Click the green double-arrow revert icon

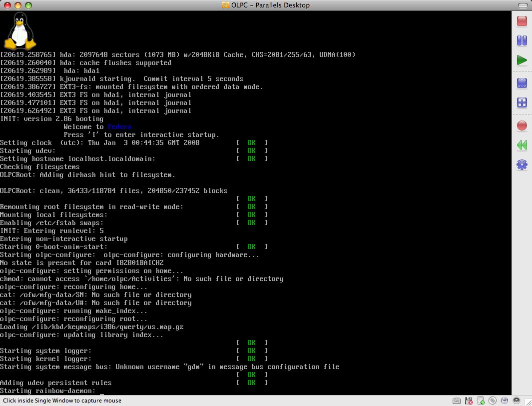522,145
